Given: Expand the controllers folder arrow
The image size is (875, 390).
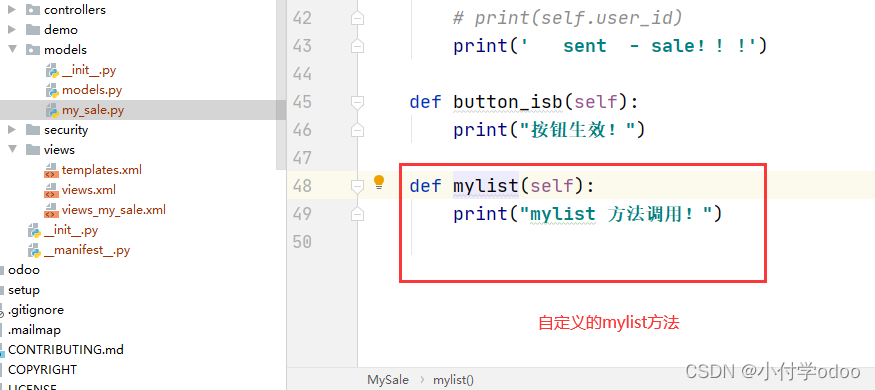Looking at the screenshot, I should coord(12,9).
